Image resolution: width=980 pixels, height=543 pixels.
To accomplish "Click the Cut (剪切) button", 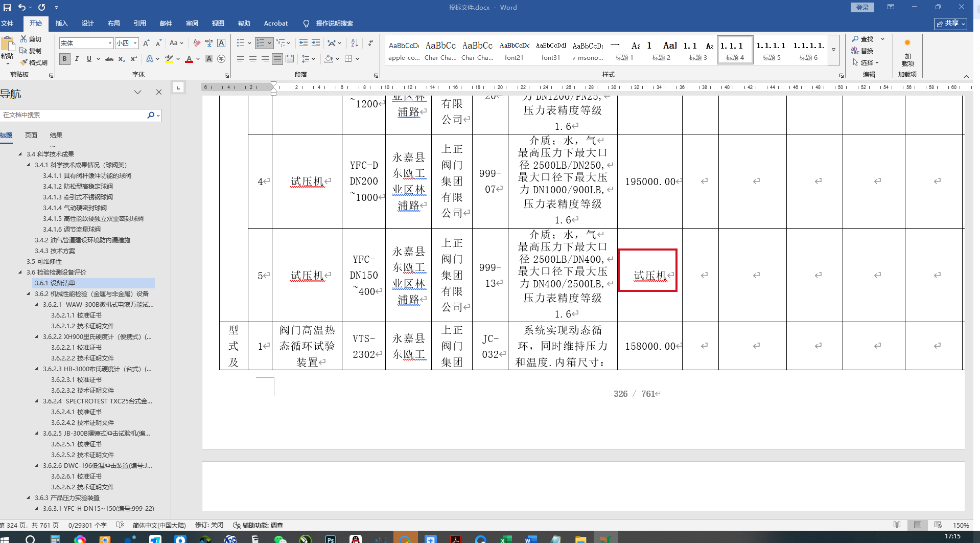I will (31, 39).
